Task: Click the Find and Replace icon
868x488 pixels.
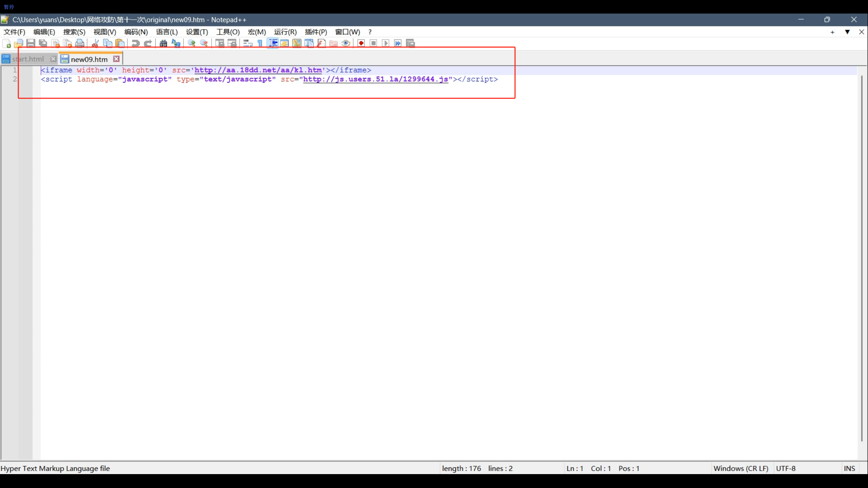Action: pos(176,43)
